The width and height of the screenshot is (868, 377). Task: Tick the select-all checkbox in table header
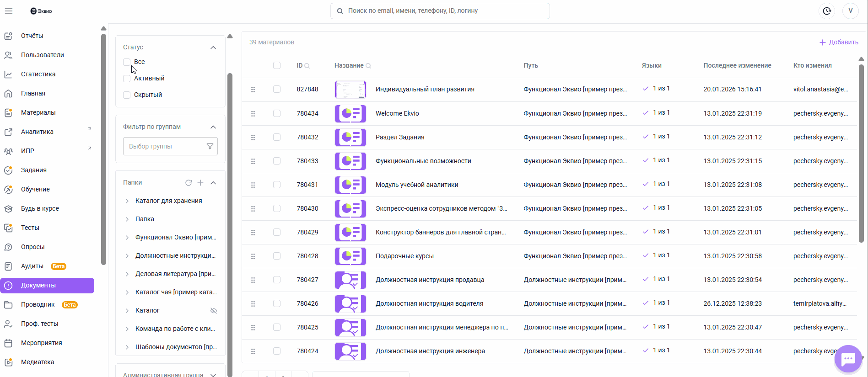coord(277,65)
